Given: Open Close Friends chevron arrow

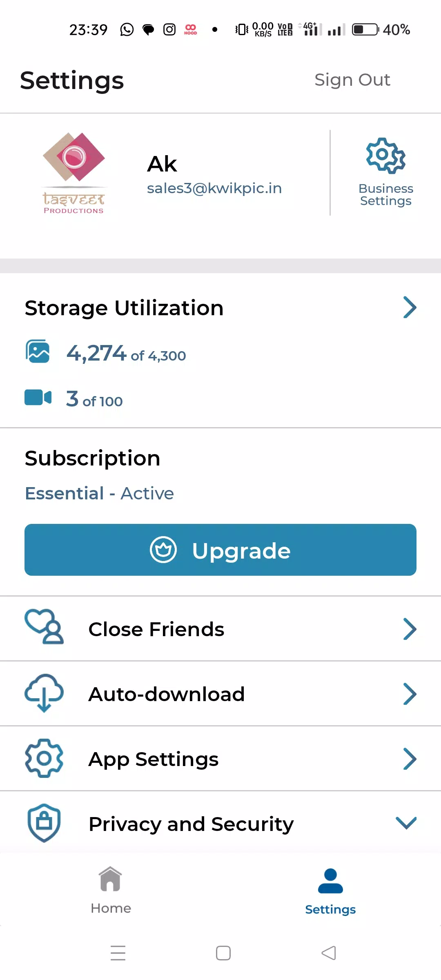Looking at the screenshot, I should click(410, 629).
